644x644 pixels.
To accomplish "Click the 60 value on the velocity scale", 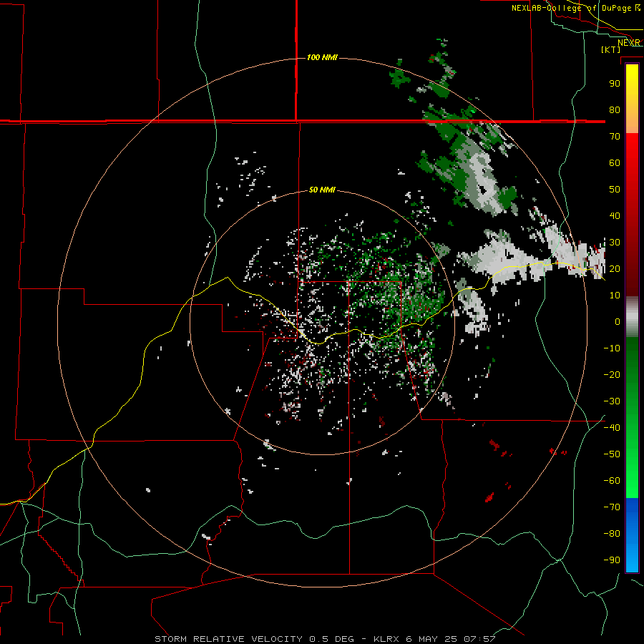I will pyautogui.click(x=615, y=162).
